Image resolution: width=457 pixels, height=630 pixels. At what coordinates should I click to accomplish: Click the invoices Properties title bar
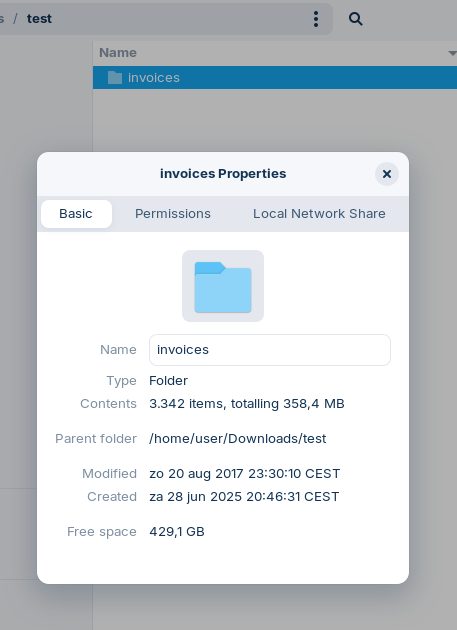tap(223, 174)
